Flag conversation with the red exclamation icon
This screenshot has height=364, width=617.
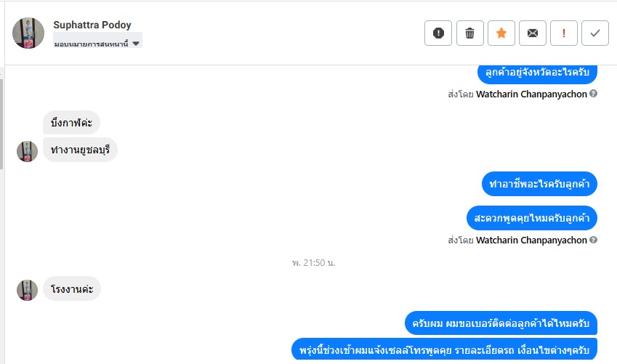click(564, 33)
